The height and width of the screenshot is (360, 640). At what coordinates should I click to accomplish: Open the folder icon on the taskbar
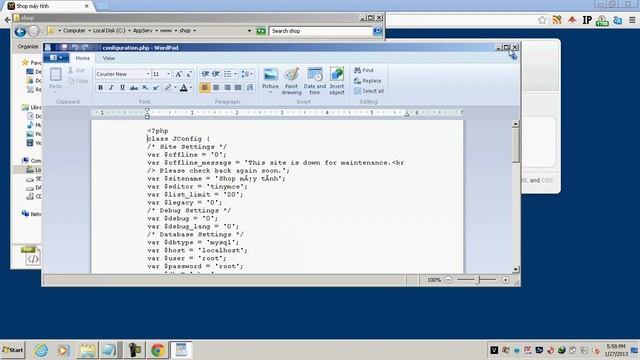point(87,350)
